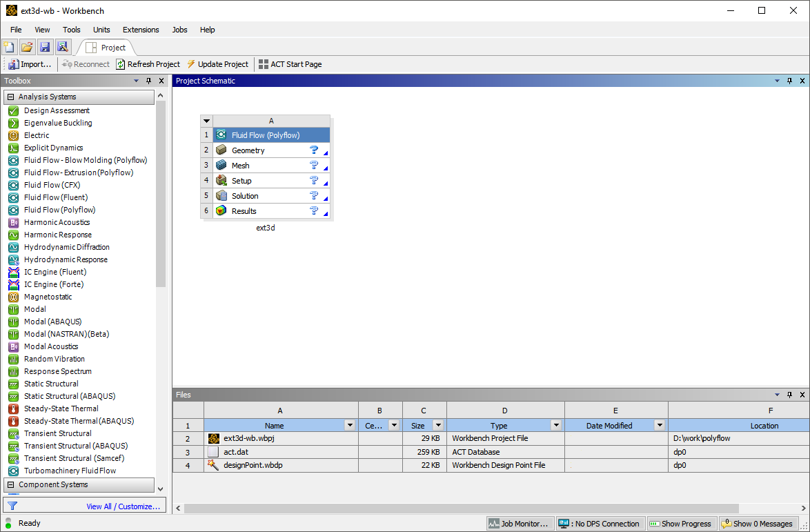The height and width of the screenshot is (532, 810).
Task: Click the Save Project disk icon
Action: point(45,48)
